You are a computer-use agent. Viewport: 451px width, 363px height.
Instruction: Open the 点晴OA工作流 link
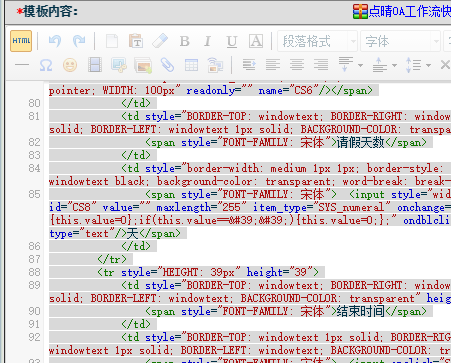click(x=402, y=12)
